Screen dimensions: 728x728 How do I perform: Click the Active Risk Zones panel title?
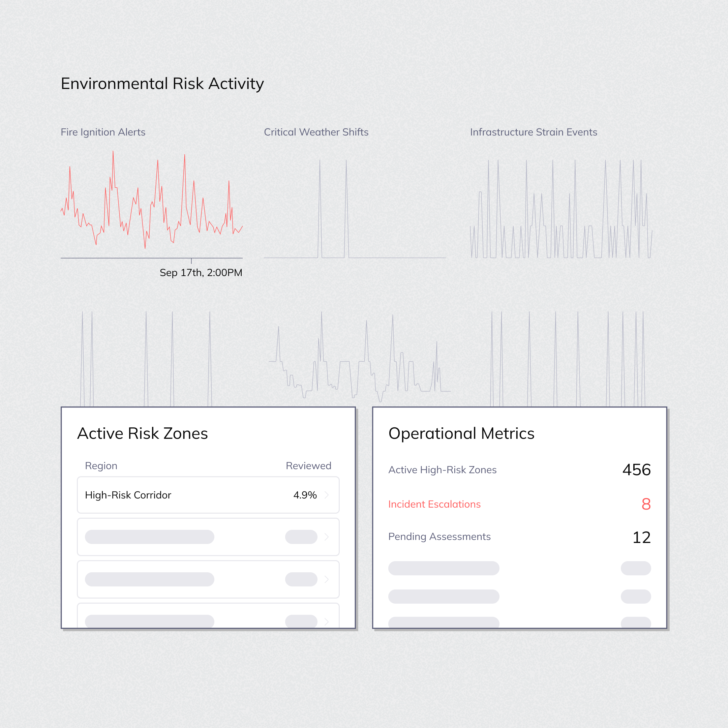pyautogui.click(x=143, y=433)
